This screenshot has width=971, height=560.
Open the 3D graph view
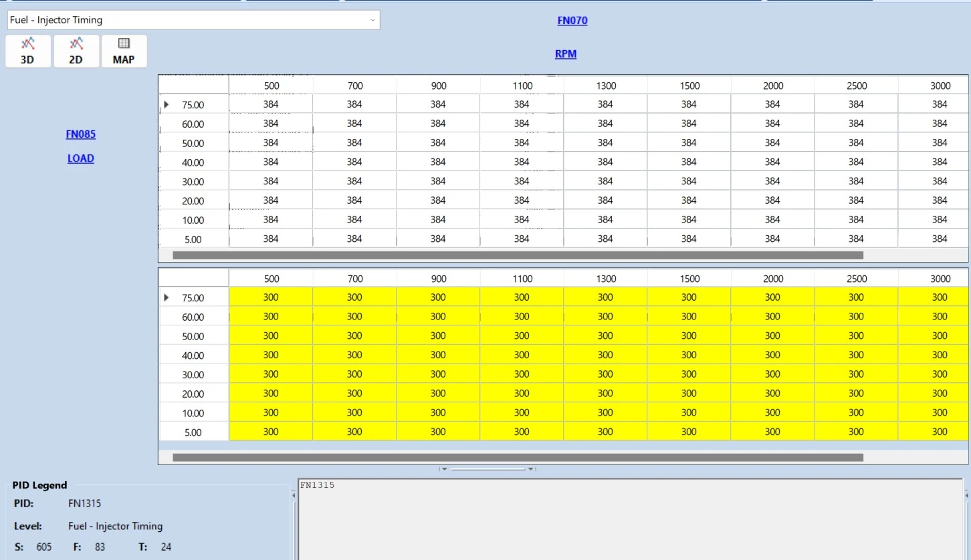27,51
